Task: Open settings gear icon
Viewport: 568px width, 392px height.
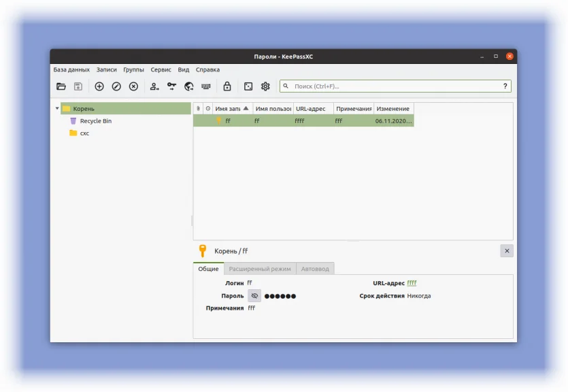Action: tap(265, 86)
